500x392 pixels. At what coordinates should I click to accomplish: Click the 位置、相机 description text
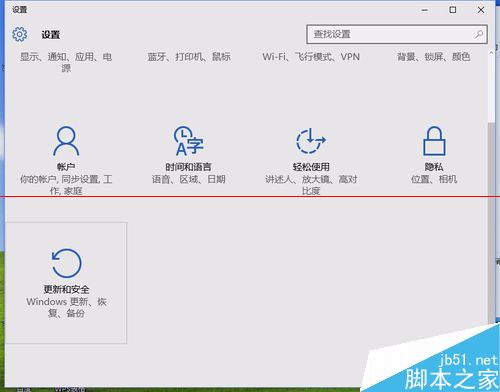tap(434, 179)
